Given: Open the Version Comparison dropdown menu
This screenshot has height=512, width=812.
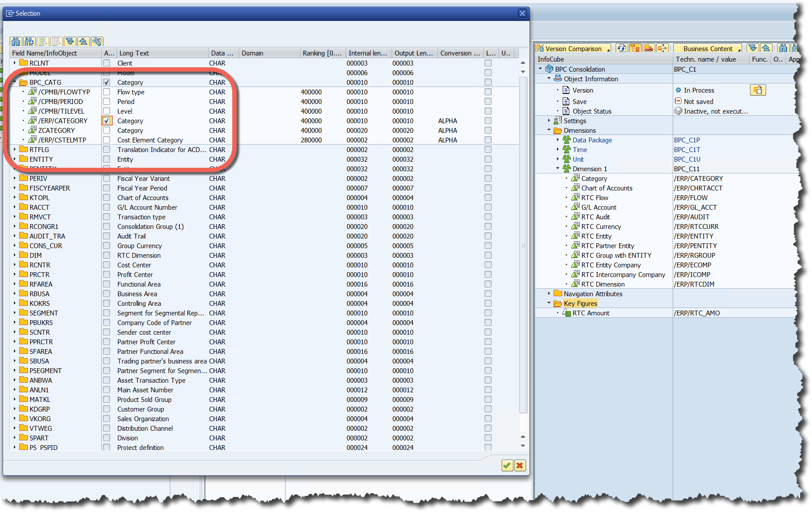Looking at the screenshot, I should click(x=609, y=50).
